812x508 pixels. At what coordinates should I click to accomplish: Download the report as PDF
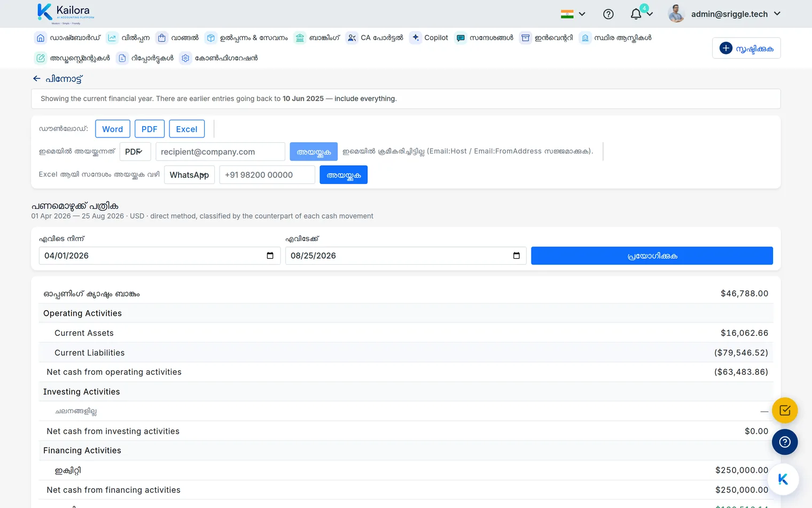click(x=150, y=129)
